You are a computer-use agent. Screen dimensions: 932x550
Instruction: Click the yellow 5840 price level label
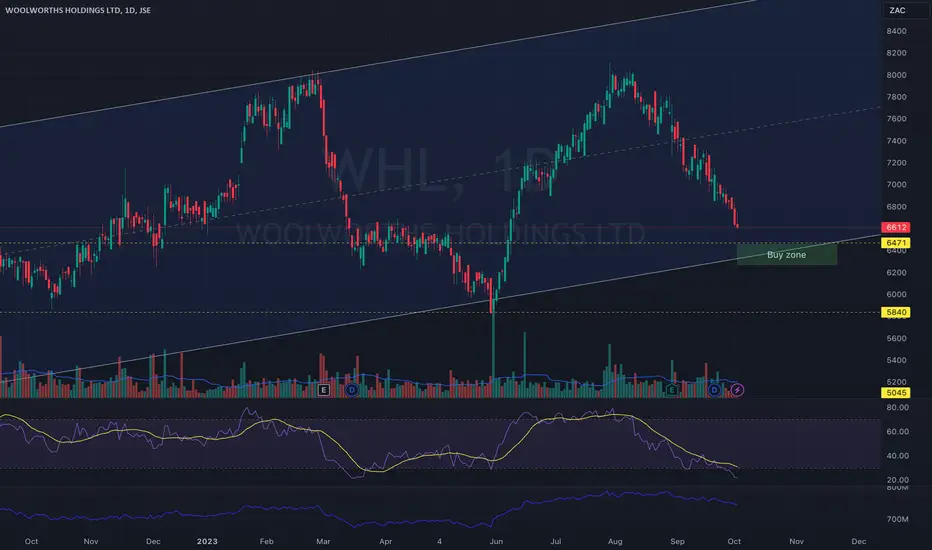(896, 312)
